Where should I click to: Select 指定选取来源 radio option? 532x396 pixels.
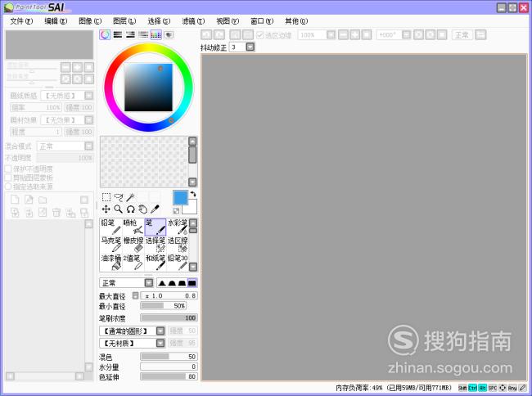click(x=8, y=186)
